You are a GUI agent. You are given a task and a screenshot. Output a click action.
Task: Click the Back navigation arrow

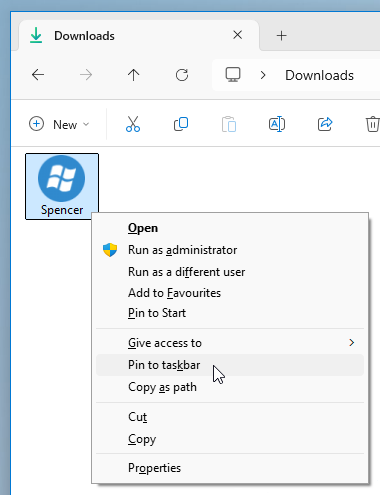pos(38,75)
